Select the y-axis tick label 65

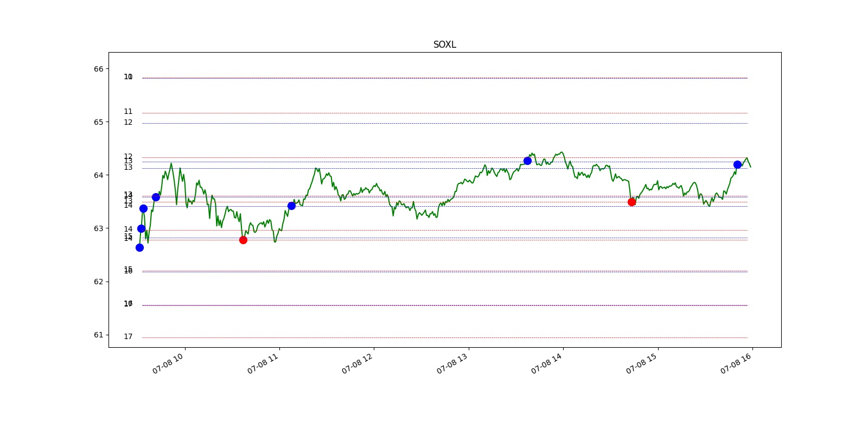[98, 122]
